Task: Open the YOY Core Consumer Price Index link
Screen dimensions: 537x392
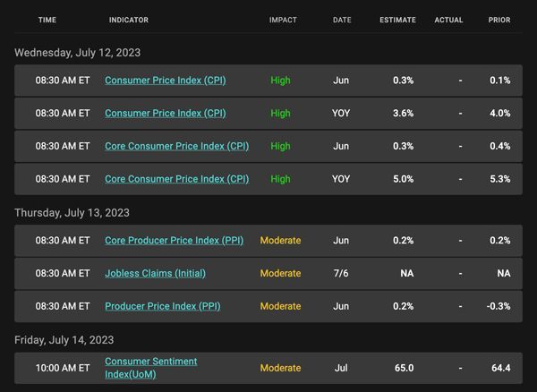Action: point(176,179)
